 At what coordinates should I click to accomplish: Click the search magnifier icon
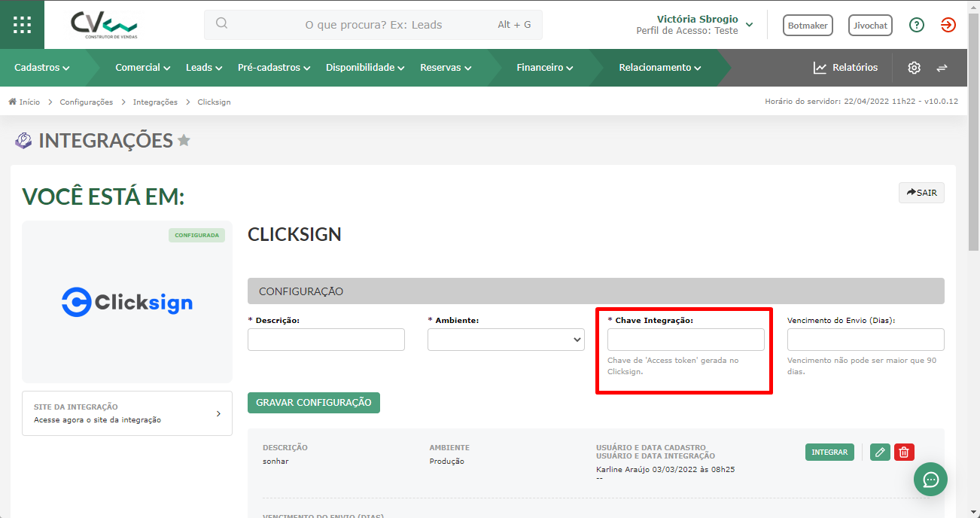[x=221, y=23]
